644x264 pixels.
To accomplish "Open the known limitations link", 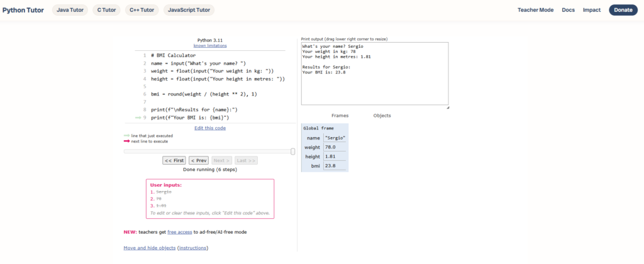I will point(210,46).
